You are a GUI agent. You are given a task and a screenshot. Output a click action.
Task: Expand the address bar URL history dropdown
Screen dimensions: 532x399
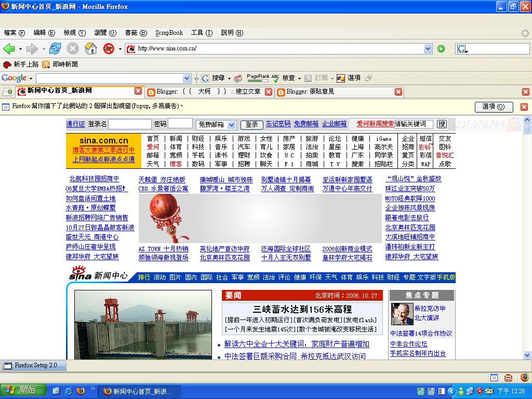428,49
